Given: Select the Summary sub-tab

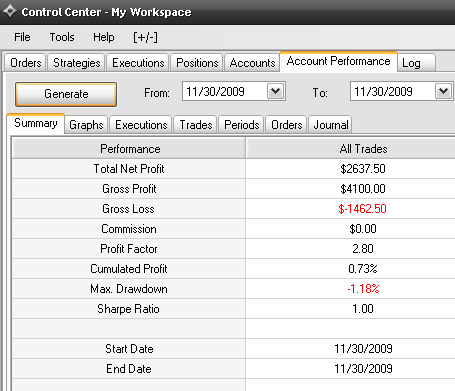Looking at the screenshot, I should pyautogui.click(x=36, y=123).
